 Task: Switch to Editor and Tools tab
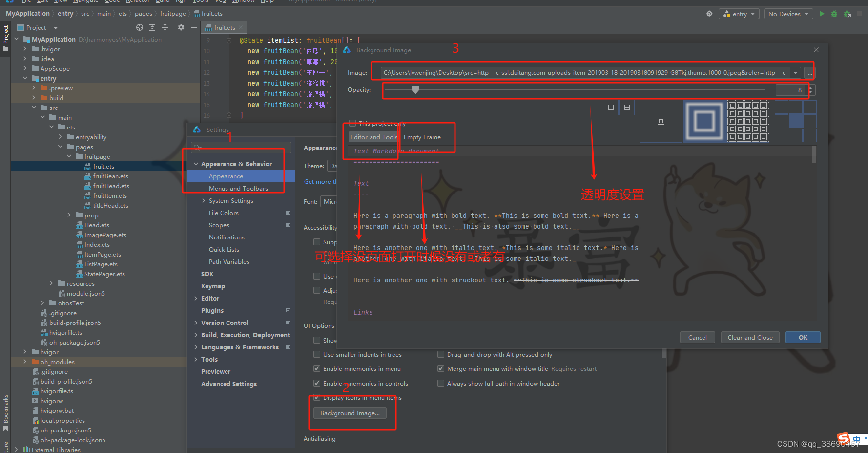[x=374, y=137]
